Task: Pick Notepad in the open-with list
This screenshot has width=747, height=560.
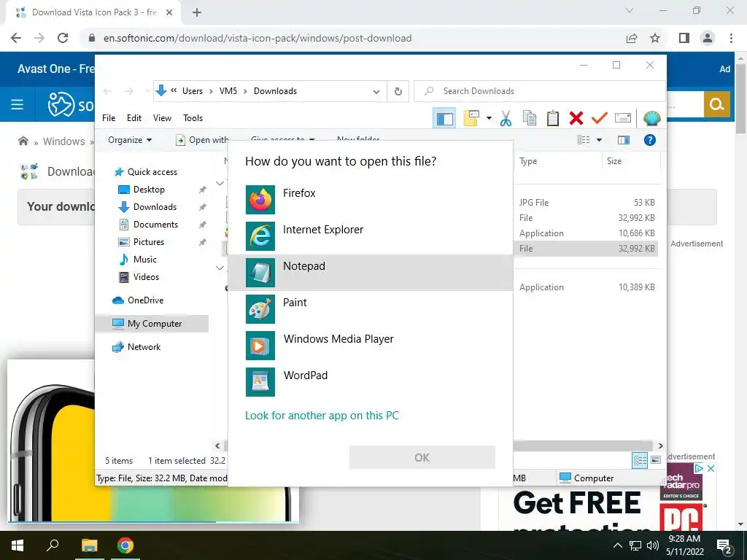Action: [370, 273]
